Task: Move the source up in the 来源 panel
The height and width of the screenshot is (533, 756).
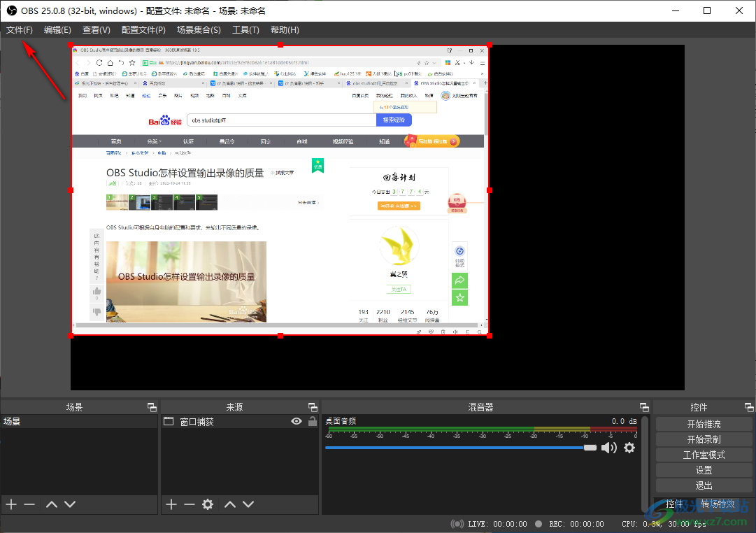Action: click(230, 504)
